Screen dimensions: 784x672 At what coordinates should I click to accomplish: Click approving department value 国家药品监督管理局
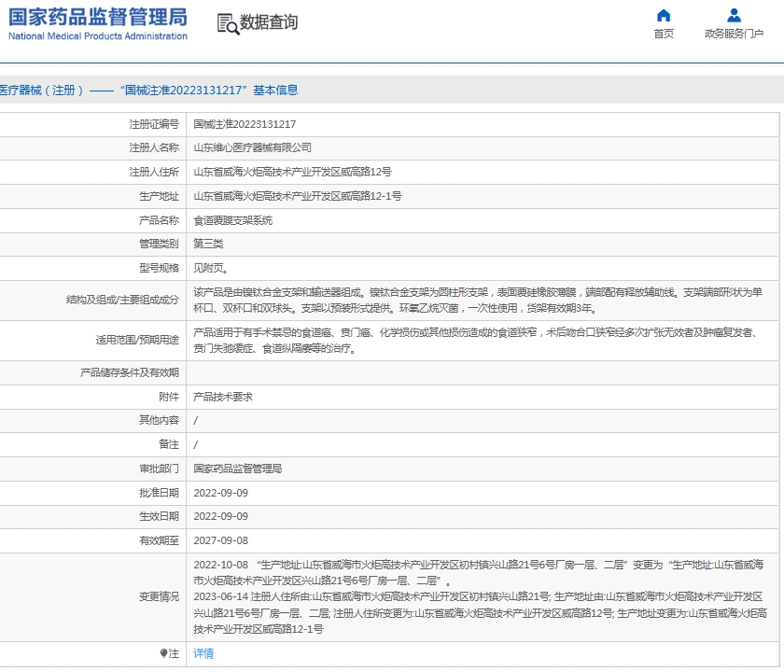[x=237, y=469]
